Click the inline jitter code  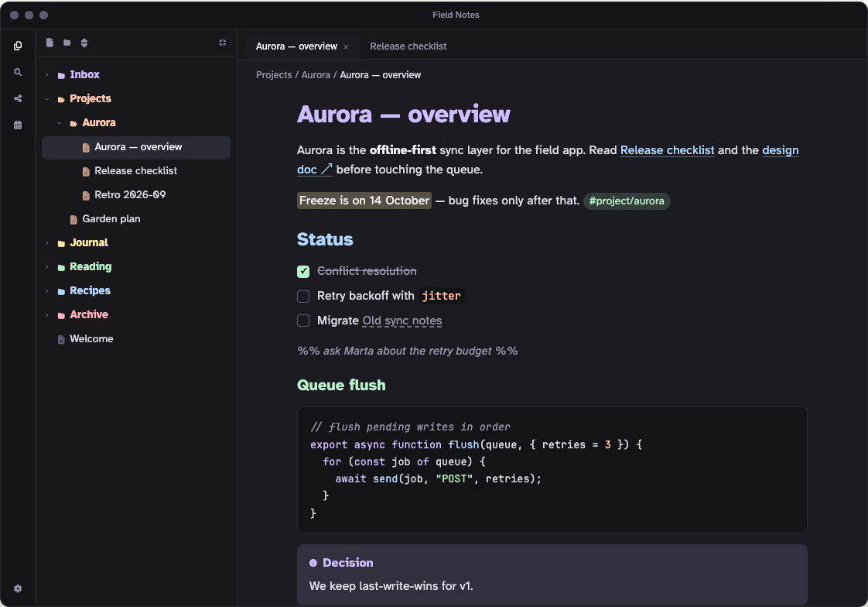click(441, 297)
